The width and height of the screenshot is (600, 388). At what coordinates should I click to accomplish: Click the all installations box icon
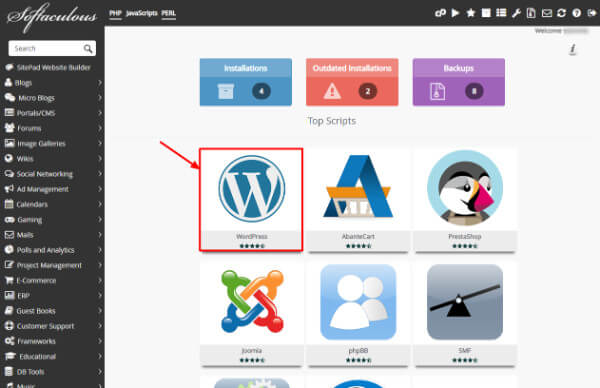(x=486, y=13)
